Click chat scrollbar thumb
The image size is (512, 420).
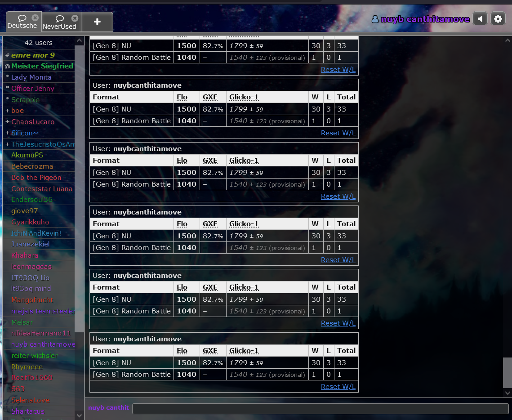508,372
